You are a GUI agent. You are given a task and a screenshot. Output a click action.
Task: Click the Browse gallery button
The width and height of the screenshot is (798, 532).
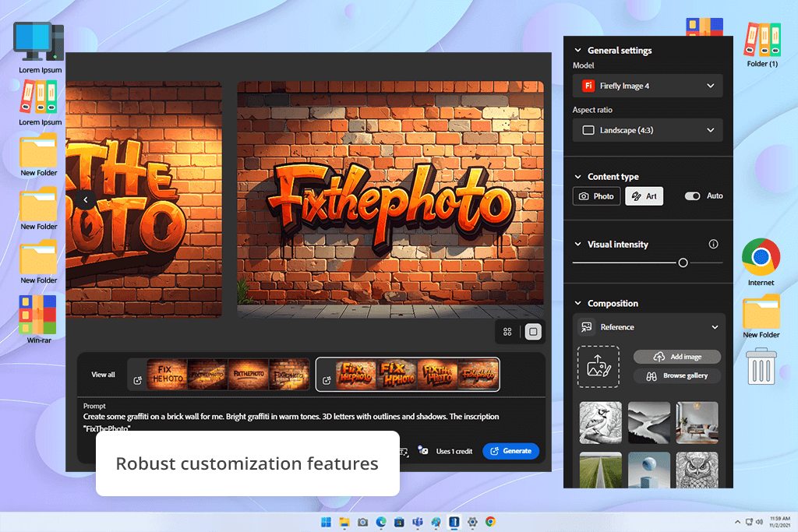(677, 376)
